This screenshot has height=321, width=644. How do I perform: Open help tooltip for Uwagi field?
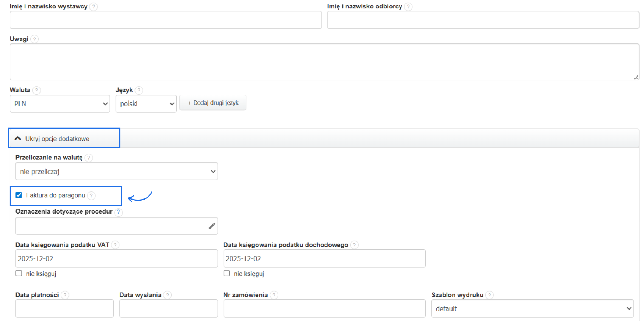(x=34, y=39)
